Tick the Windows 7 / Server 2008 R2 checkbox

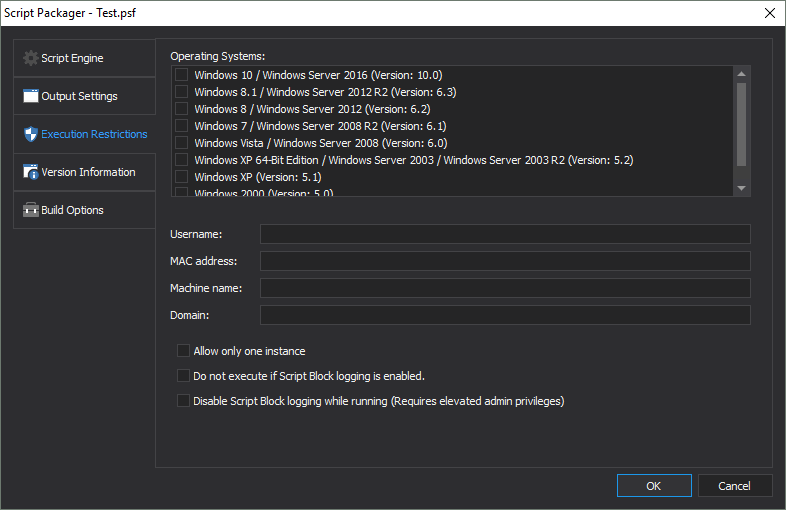[181, 126]
